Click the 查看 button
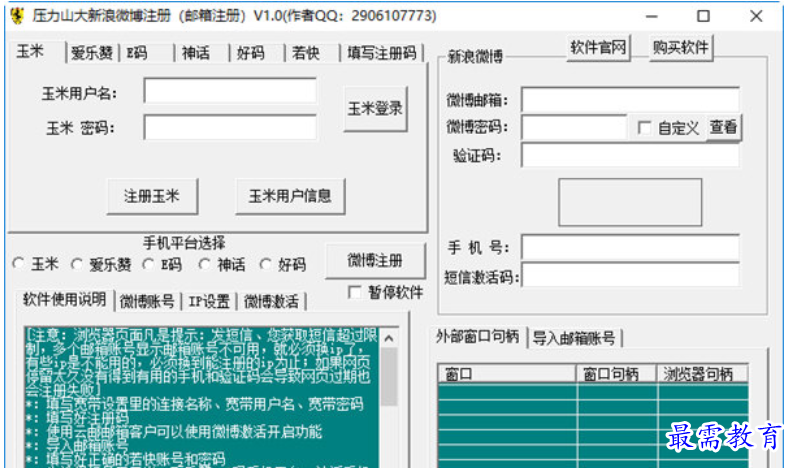 click(723, 127)
